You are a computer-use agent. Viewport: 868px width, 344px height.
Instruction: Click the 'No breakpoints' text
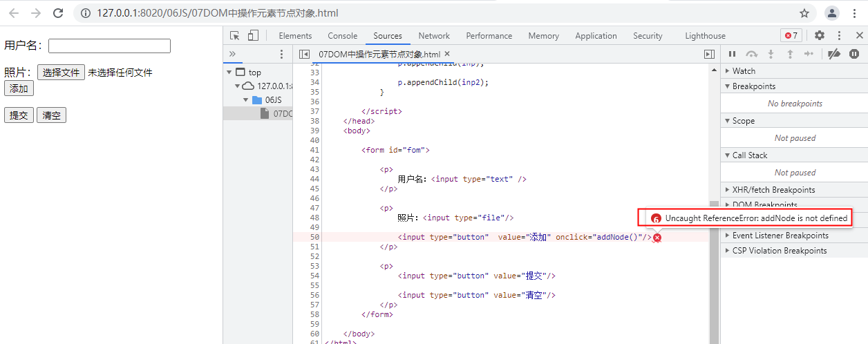point(795,104)
